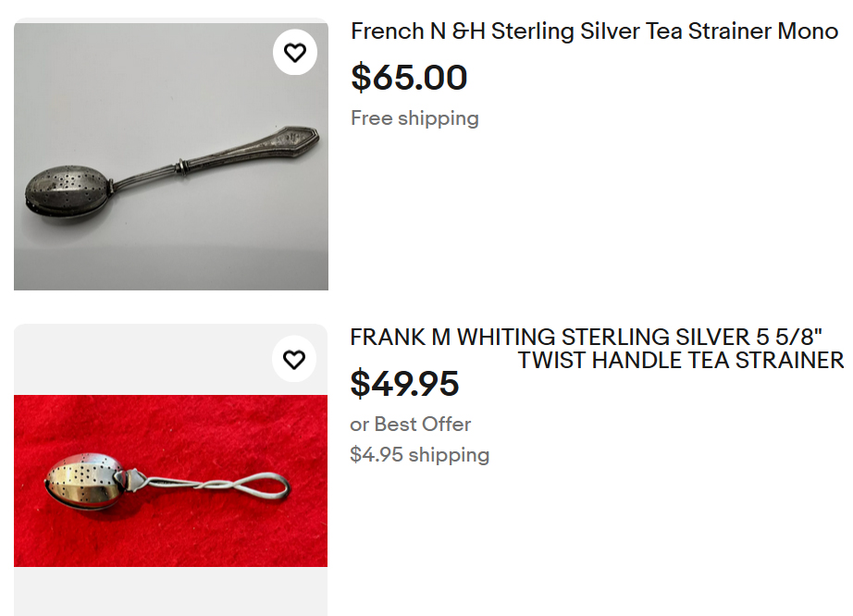Click the 'Free shipping' text
Screen dimensions: 853x616
(414, 117)
